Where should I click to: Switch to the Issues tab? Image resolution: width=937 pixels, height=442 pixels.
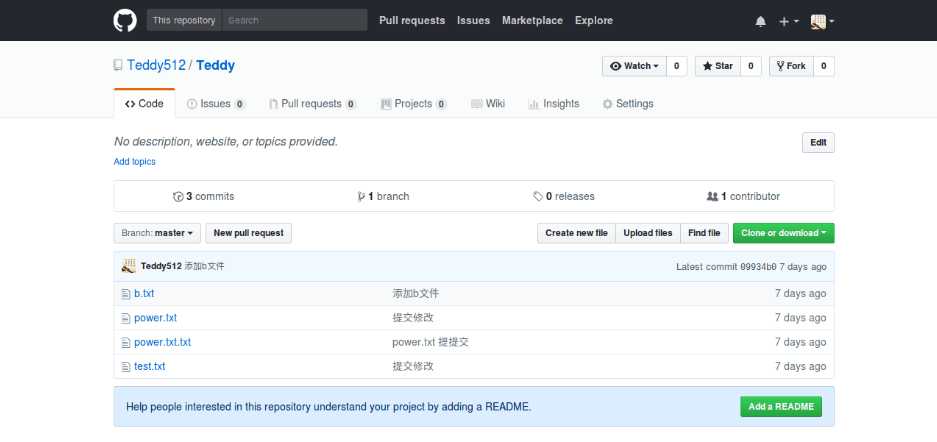pyautogui.click(x=216, y=103)
